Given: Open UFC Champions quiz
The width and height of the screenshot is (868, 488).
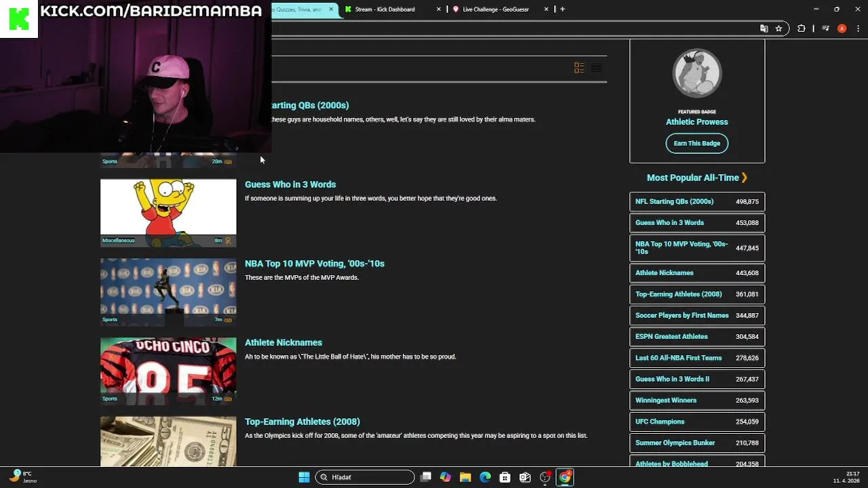Looking at the screenshot, I should [x=697, y=422].
